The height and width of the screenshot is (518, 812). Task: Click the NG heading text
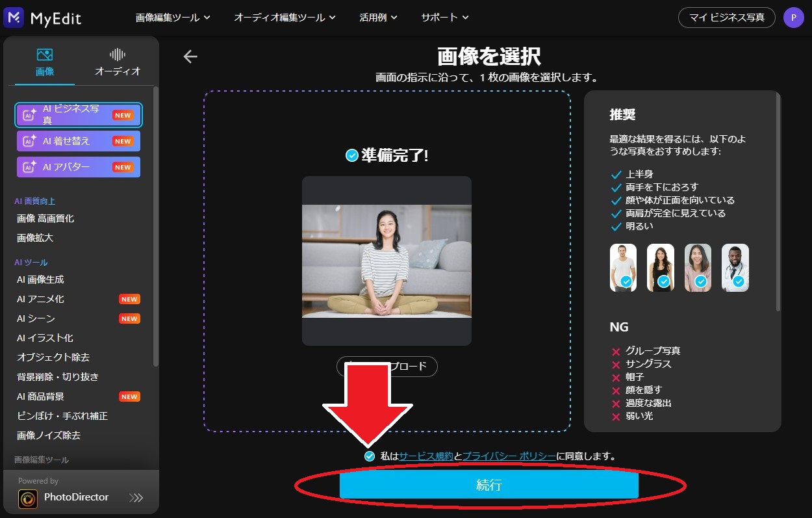click(619, 327)
